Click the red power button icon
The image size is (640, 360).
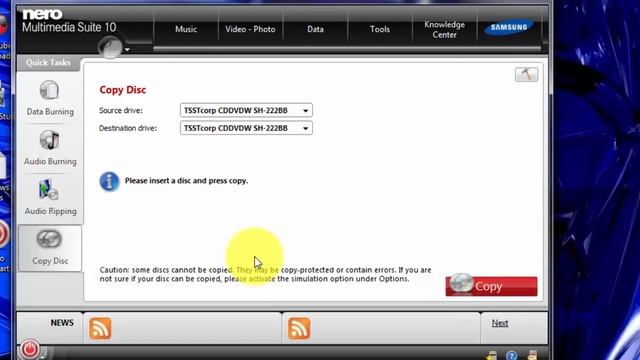coord(29,349)
